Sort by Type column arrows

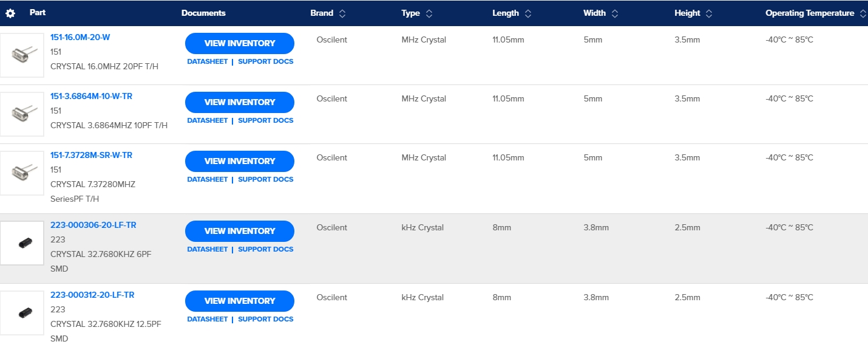tap(429, 13)
